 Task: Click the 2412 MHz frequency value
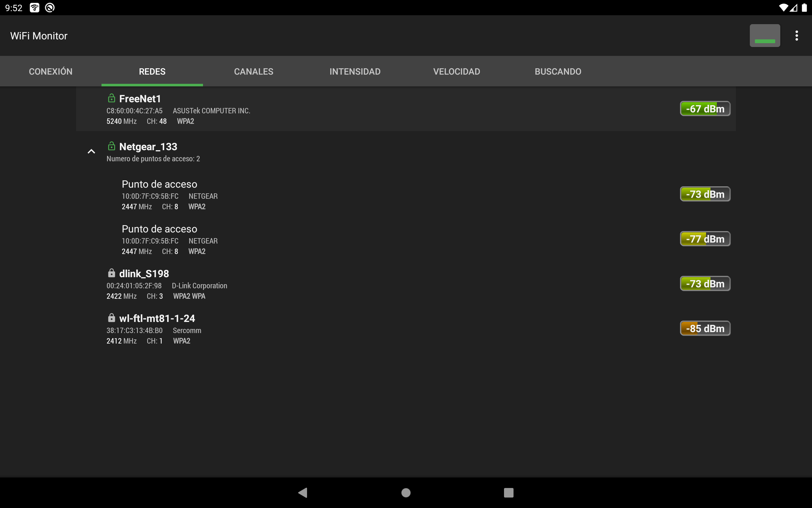(121, 341)
